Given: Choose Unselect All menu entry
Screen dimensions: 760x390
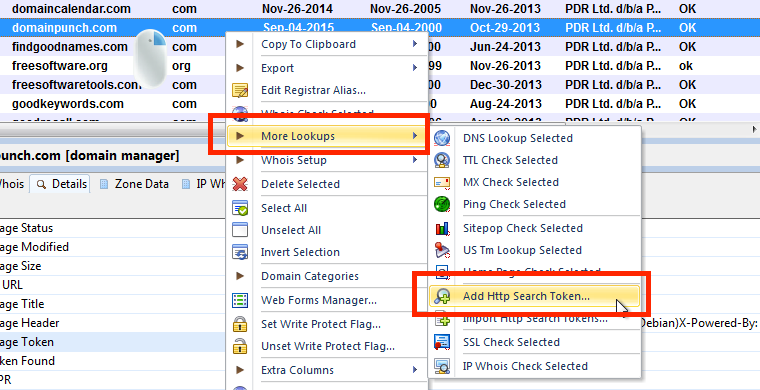Looking at the screenshot, I should point(327,230).
